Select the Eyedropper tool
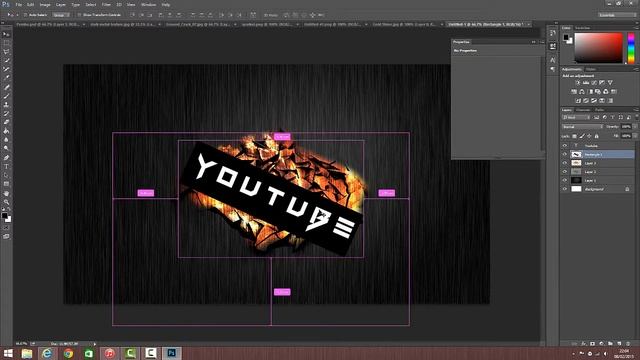 tap(6, 78)
